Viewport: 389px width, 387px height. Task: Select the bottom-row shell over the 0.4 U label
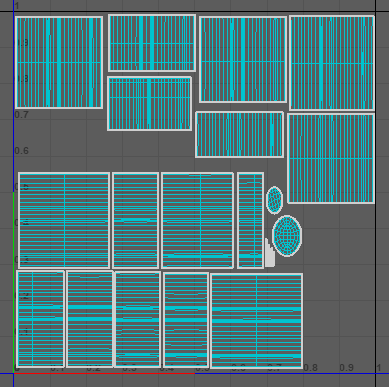(x=186, y=320)
